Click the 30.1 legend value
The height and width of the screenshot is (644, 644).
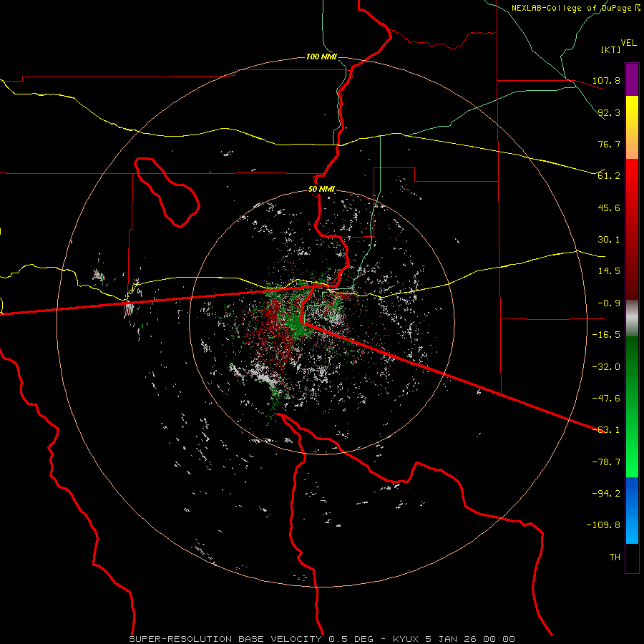609,240
